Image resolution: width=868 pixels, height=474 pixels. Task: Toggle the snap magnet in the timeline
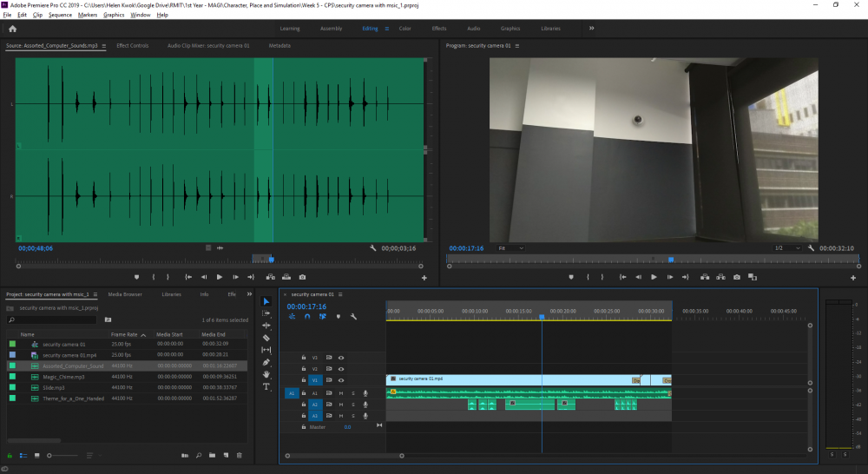[x=306, y=317]
